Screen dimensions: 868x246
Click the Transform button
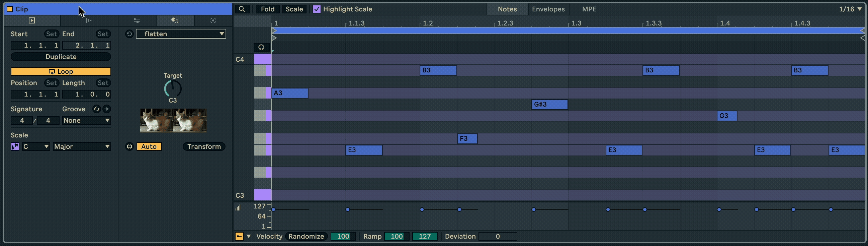pyautogui.click(x=204, y=146)
